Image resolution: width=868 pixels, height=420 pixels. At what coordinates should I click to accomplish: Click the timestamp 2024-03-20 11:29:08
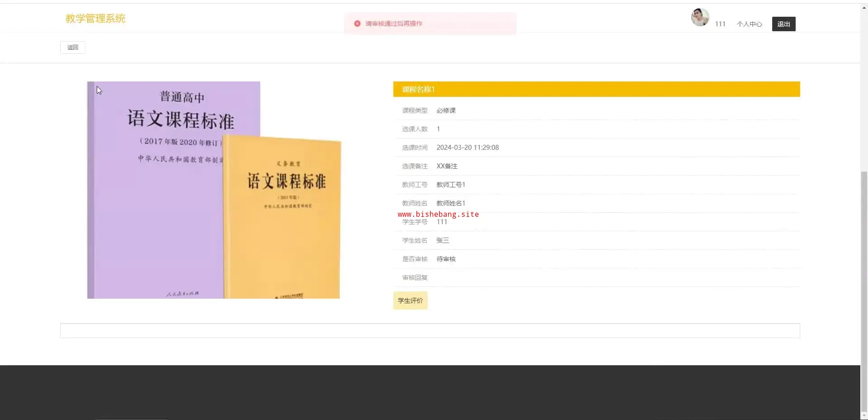pos(467,148)
